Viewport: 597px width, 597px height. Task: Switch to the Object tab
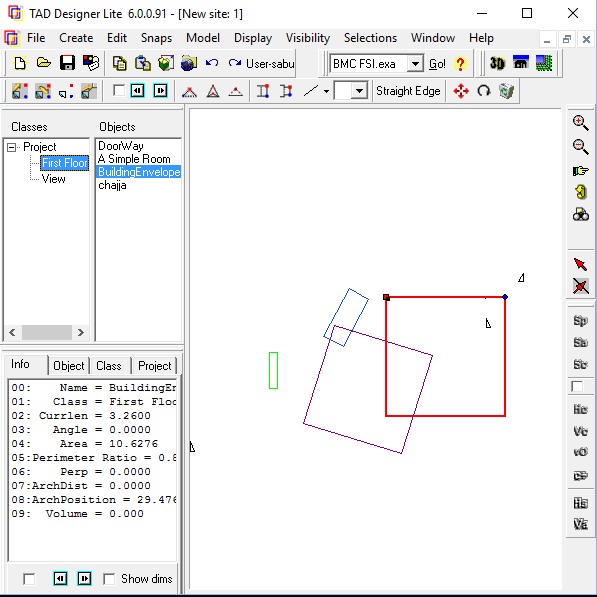pos(69,366)
